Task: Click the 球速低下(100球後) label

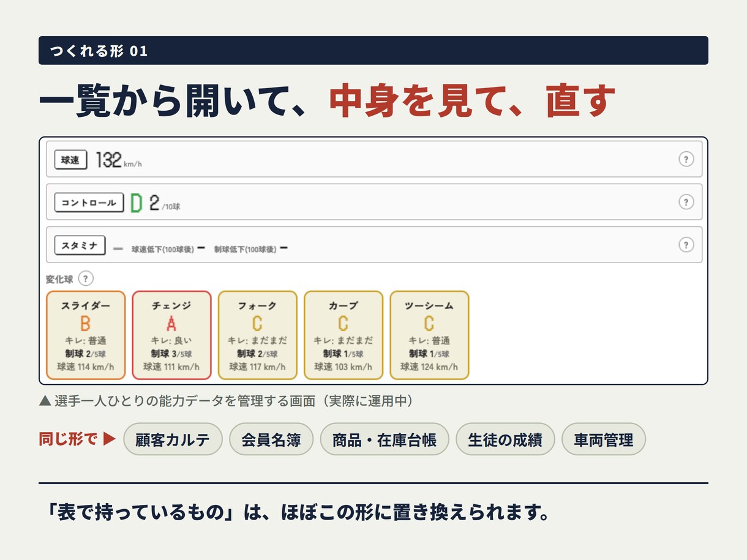Action: point(163,250)
